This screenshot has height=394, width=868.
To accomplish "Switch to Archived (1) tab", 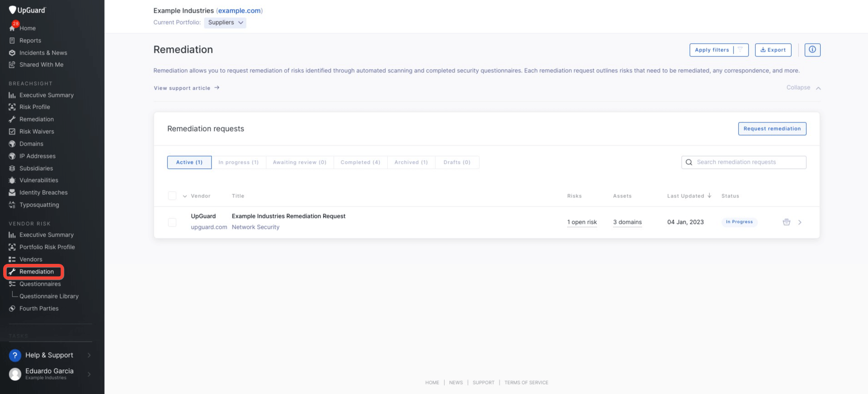I will [x=411, y=162].
